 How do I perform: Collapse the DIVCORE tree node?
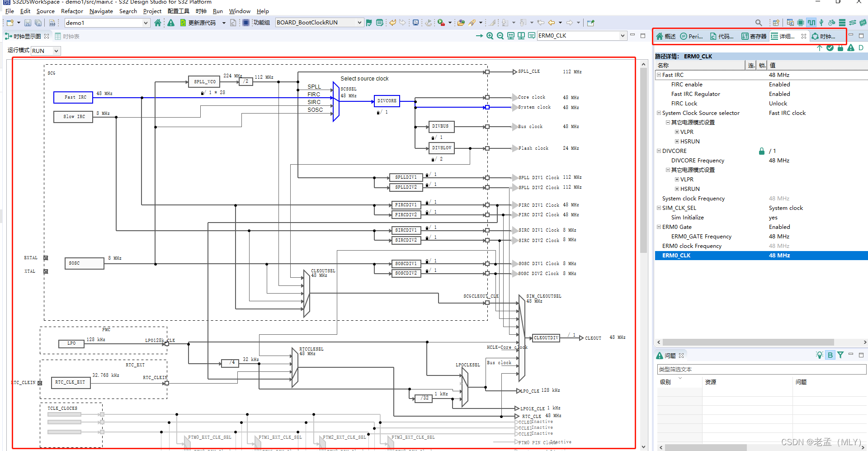(x=659, y=151)
